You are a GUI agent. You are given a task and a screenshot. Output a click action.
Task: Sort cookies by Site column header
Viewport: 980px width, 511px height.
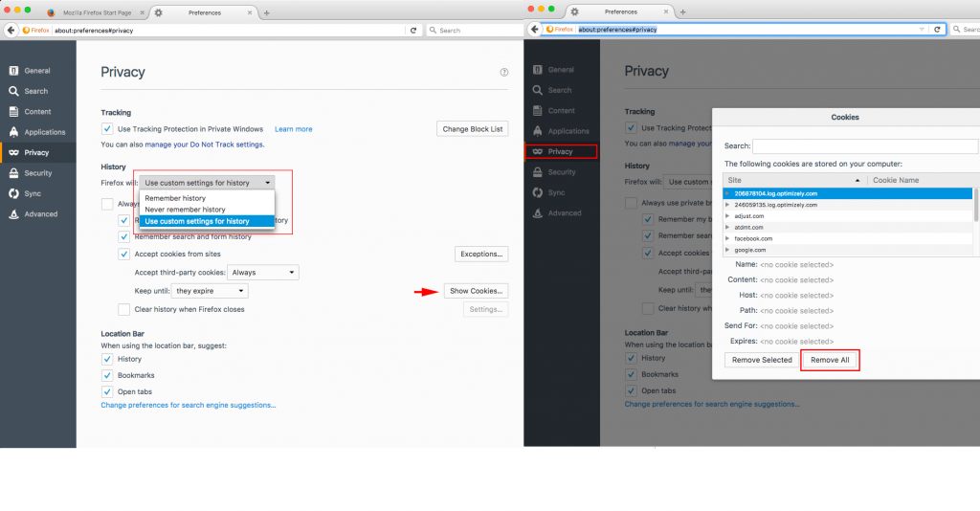[x=795, y=180]
